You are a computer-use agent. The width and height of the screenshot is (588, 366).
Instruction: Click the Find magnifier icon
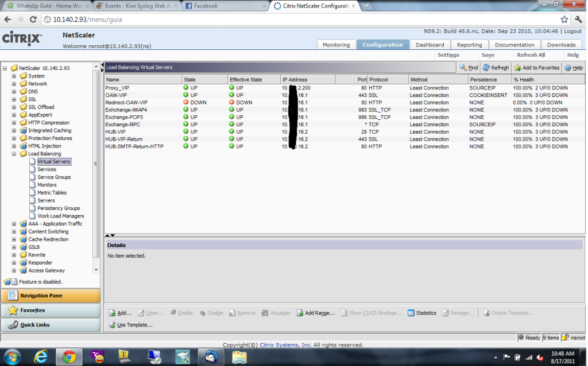click(463, 68)
